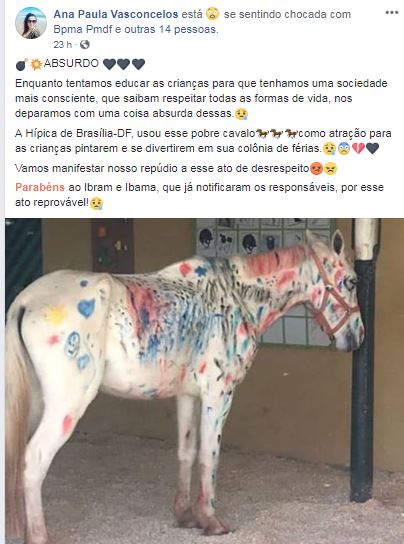404x544 pixels.
Task: Click se sentindo chocada feeling text
Action: [287, 14]
